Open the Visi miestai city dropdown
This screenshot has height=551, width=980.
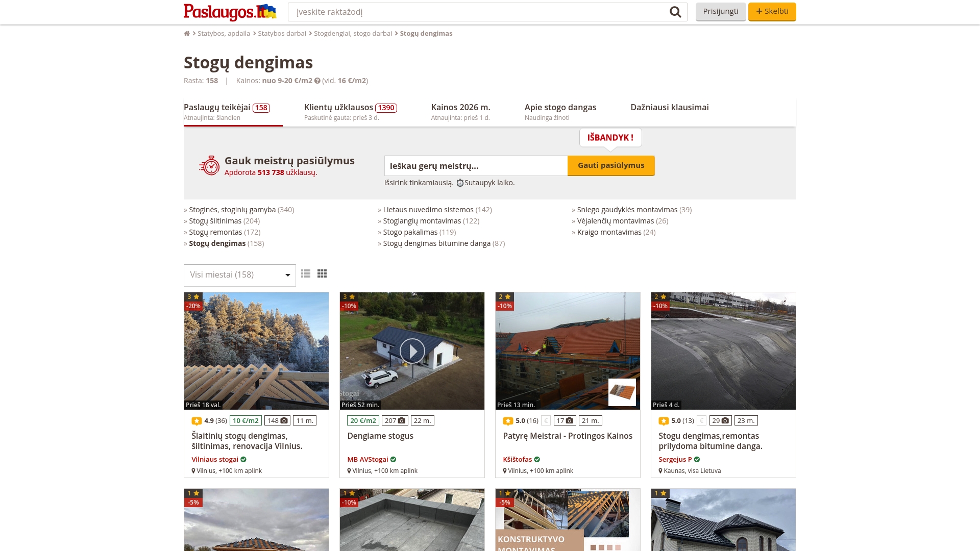pyautogui.click(x=239, y=274)
